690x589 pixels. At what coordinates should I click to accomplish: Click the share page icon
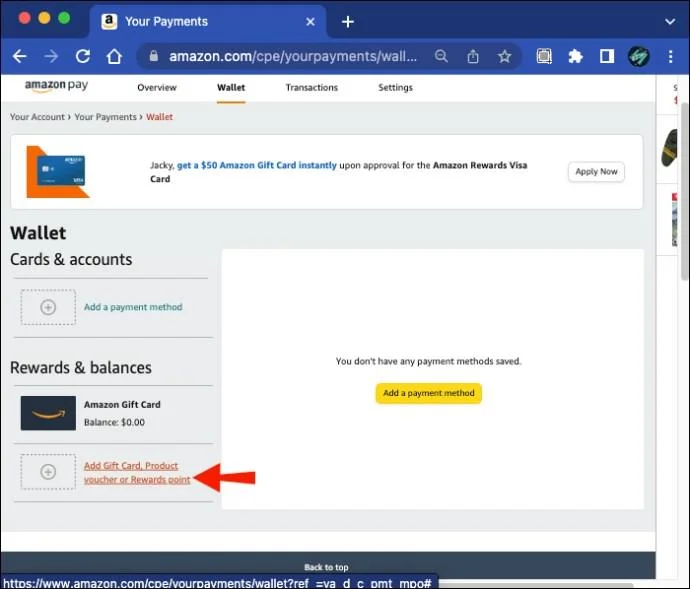(x=473, y=56)
